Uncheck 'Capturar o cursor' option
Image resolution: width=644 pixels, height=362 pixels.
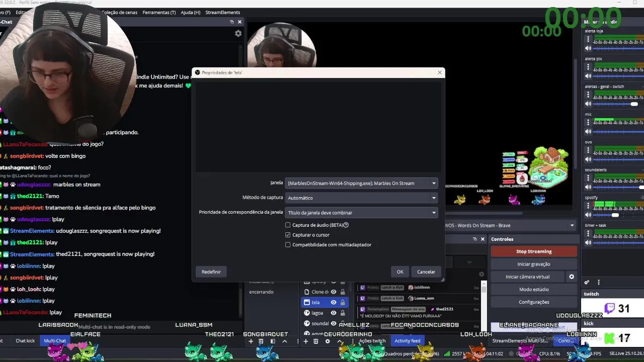click(288, 235)
